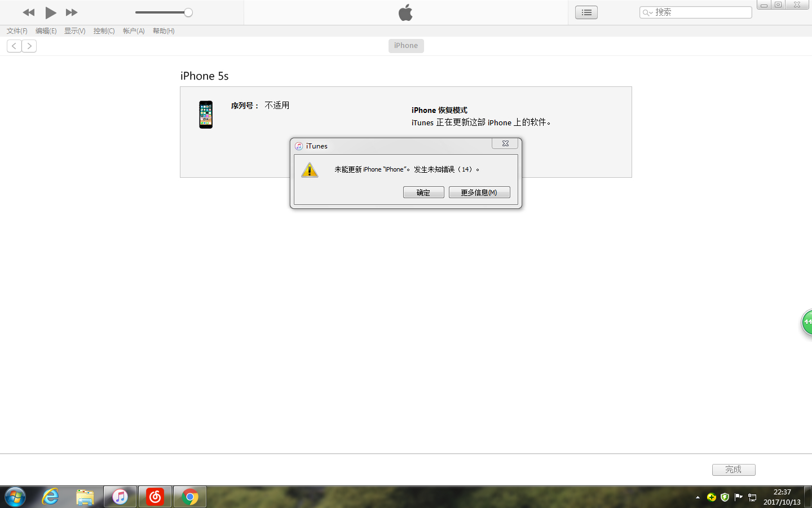The image size is (812, 508).
Task: Confirm the error with 确定
Action: point(423,192)
